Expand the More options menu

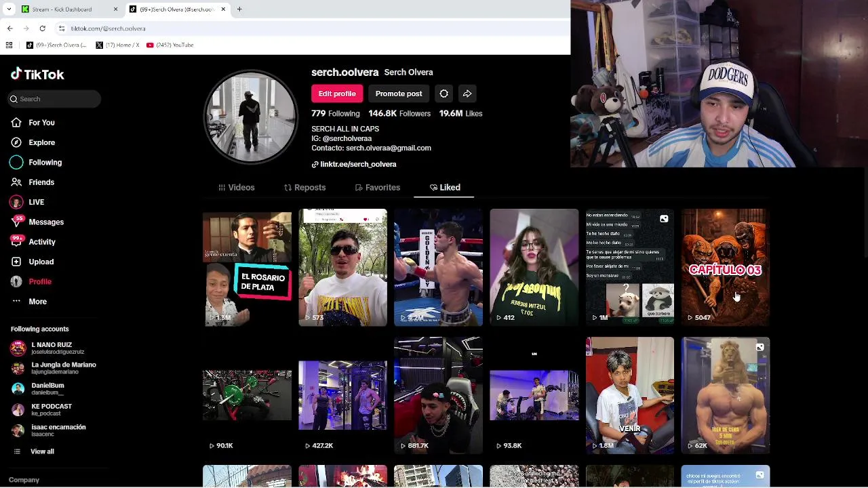tap(37, 302)
